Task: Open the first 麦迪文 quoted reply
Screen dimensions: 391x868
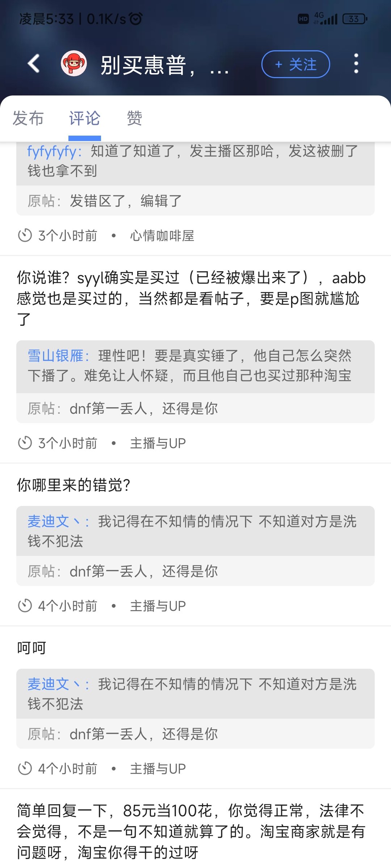Action: pyautogui.click(x=195, y=531)
